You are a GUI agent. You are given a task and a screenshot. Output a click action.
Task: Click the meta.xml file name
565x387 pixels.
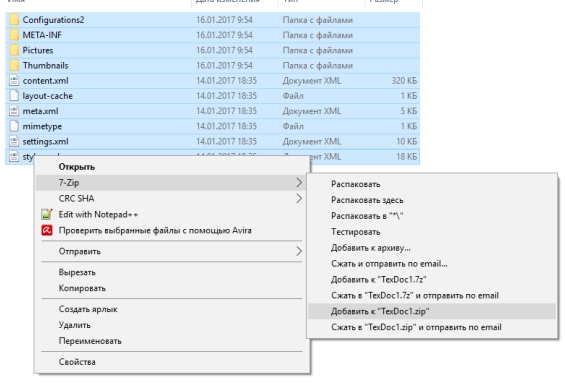tap(40, 111)
